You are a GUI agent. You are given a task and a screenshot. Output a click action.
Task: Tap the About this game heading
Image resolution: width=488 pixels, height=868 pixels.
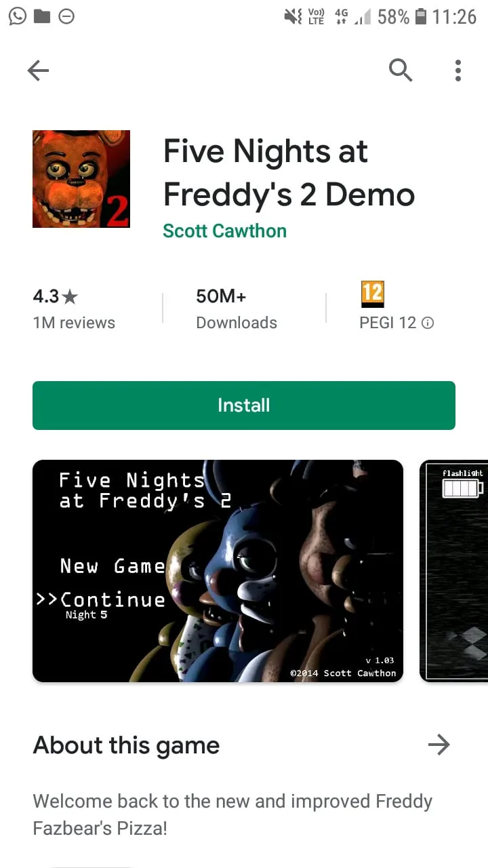click(x=126, y=745)
